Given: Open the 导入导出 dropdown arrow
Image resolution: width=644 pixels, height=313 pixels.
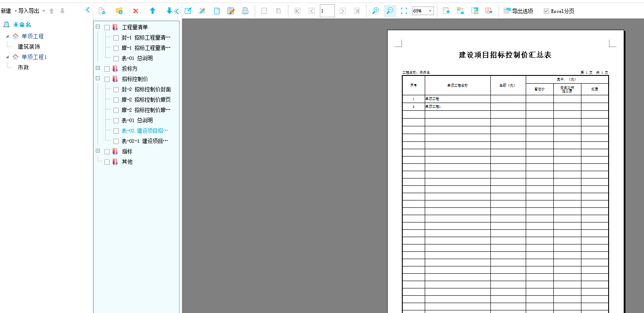Looking at the screenshot, I should (x=44, y=11).
